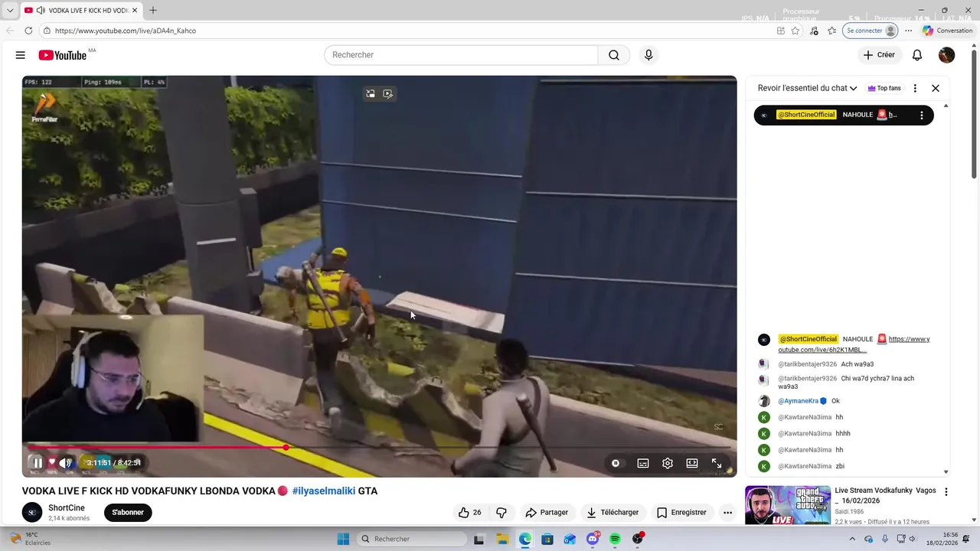This screenshot has height=551, width=980.
Task: Click the taskbar Rechercher search box
Action: point(413,539)
